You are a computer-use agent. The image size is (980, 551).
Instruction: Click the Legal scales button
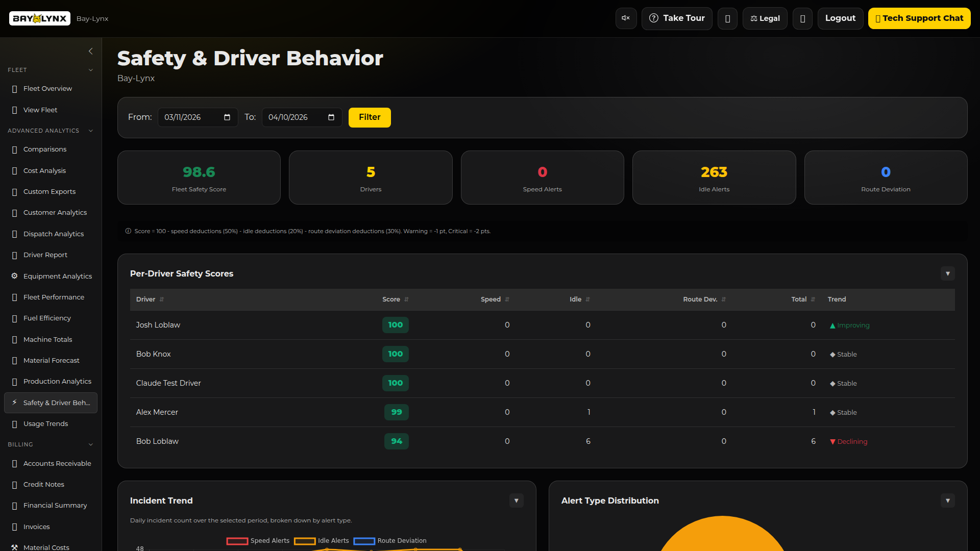pos(765,18)
